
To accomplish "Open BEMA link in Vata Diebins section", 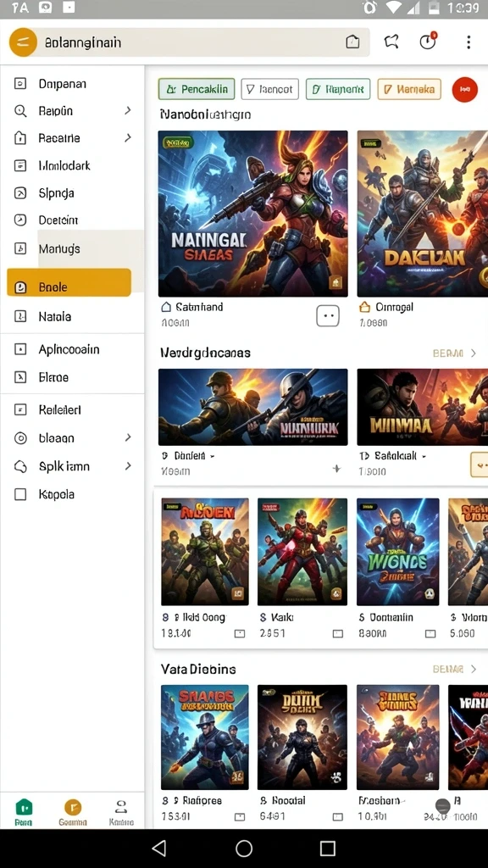I will point(447,670).
